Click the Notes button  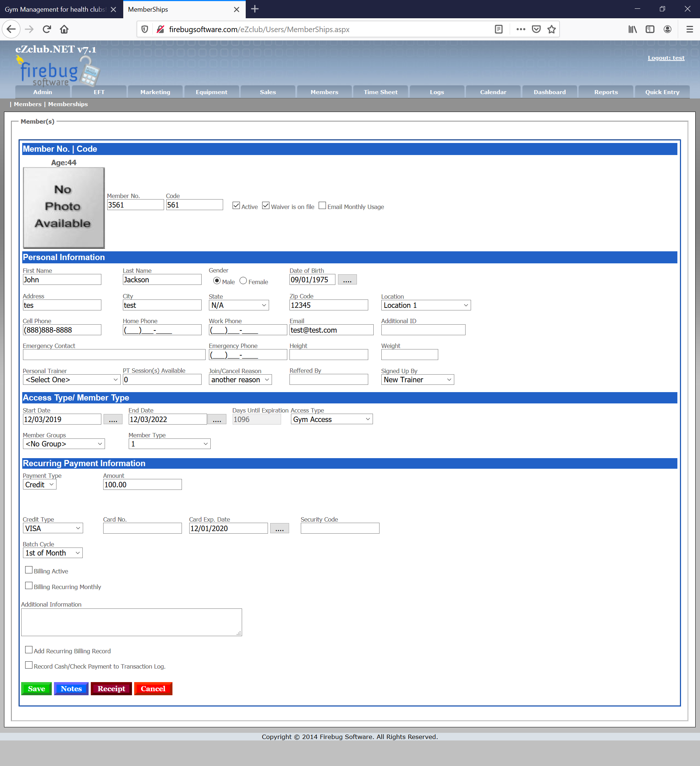pyautogui.click(x=71, y=689)
